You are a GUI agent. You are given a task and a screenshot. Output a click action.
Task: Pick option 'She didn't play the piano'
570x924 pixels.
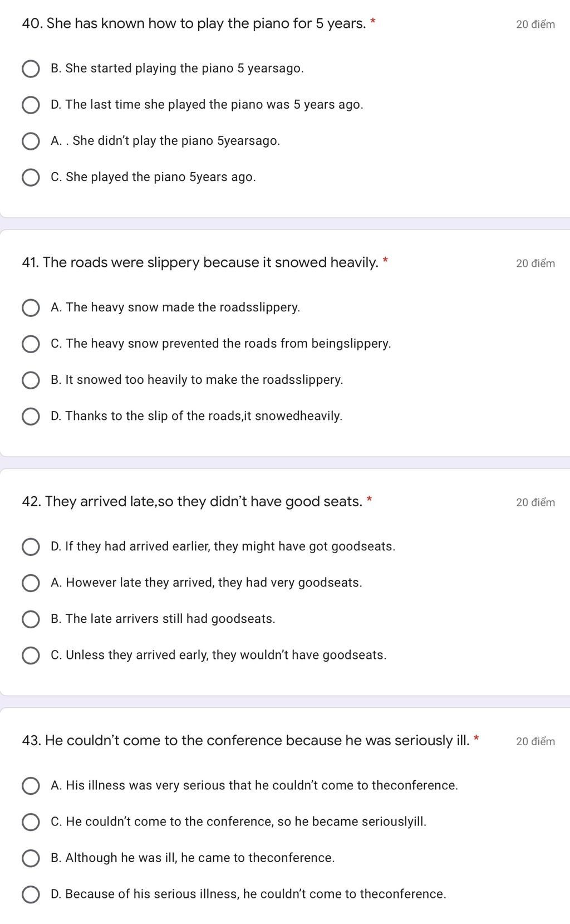click(x=30, y=141)
